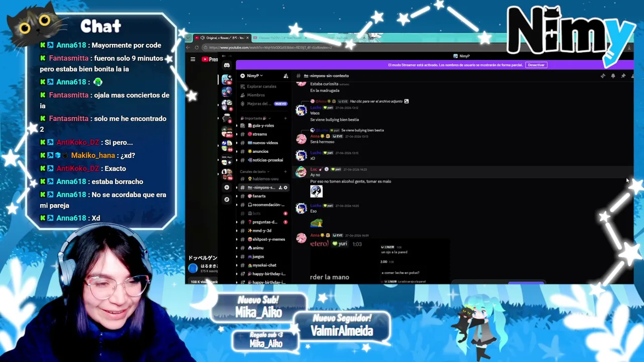Go to the YouTube Premium logo home
The height and width of the screenshot is (362, 644).
coord(210,59)
